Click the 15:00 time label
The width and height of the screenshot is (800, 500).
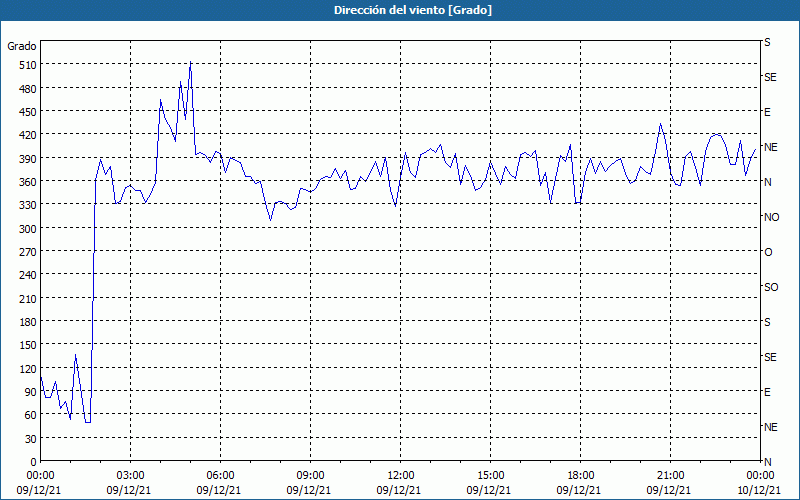coord(490,476)
